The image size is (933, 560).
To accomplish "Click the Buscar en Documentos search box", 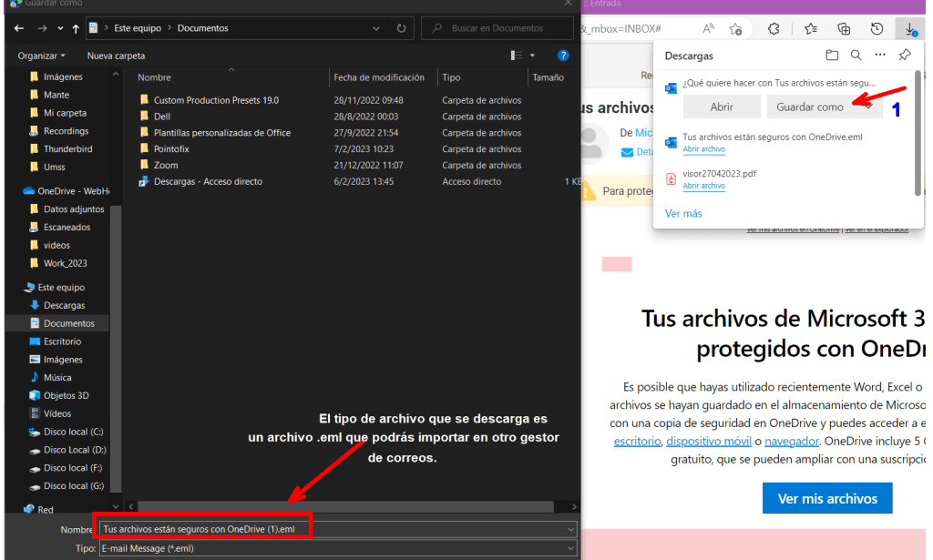I will [x=497, y=28].
